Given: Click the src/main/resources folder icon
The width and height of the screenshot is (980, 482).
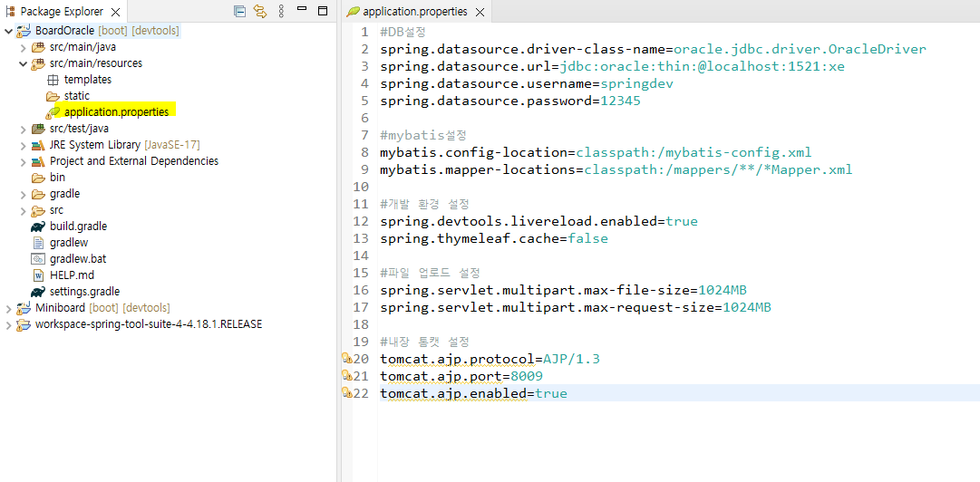Looking at the screenshot, I should (38, 63).
